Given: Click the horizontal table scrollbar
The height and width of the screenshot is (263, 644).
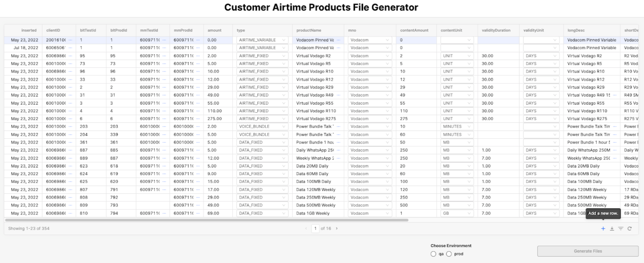Looking at the screenshot, I should coord(207,220).
